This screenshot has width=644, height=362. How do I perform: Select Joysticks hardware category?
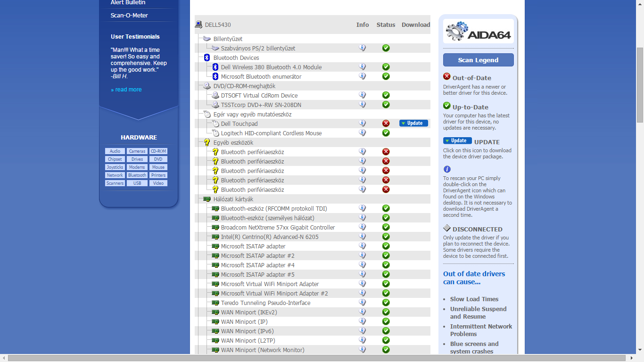click(x=115, y=167)
